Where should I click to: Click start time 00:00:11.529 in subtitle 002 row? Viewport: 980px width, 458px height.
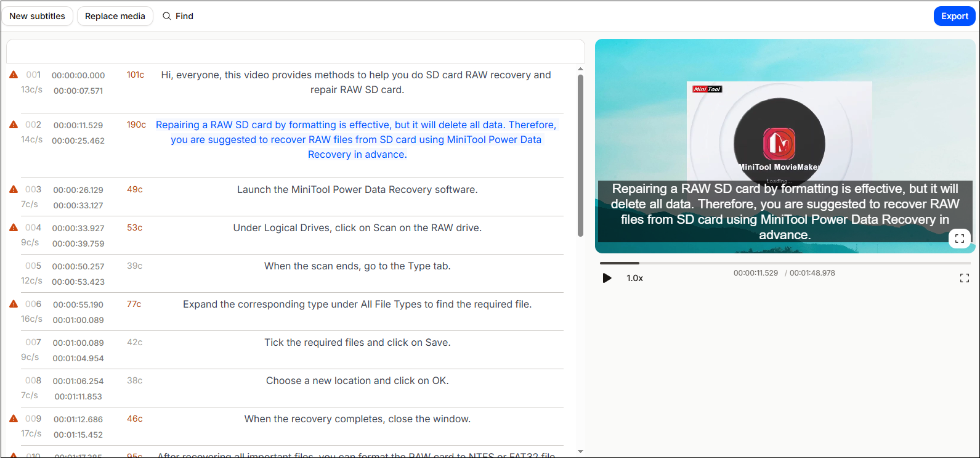click(x=78, y=125)
